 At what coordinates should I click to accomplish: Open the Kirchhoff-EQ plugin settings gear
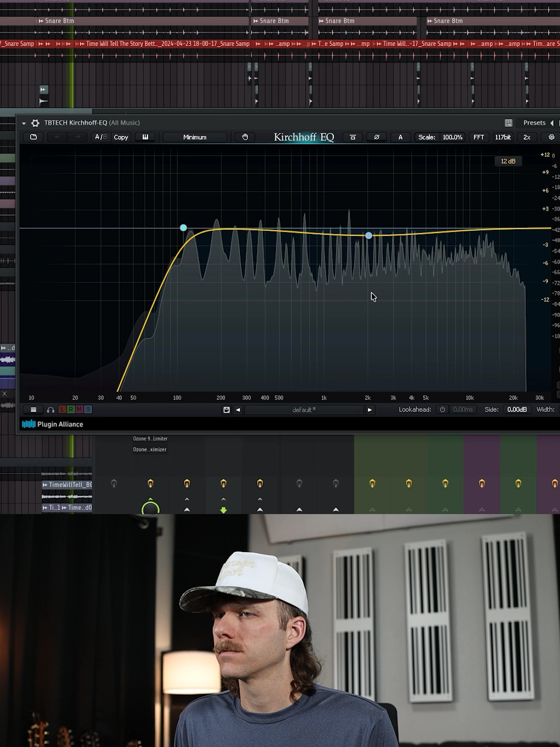pyautogui.click(x=35, y=123)
